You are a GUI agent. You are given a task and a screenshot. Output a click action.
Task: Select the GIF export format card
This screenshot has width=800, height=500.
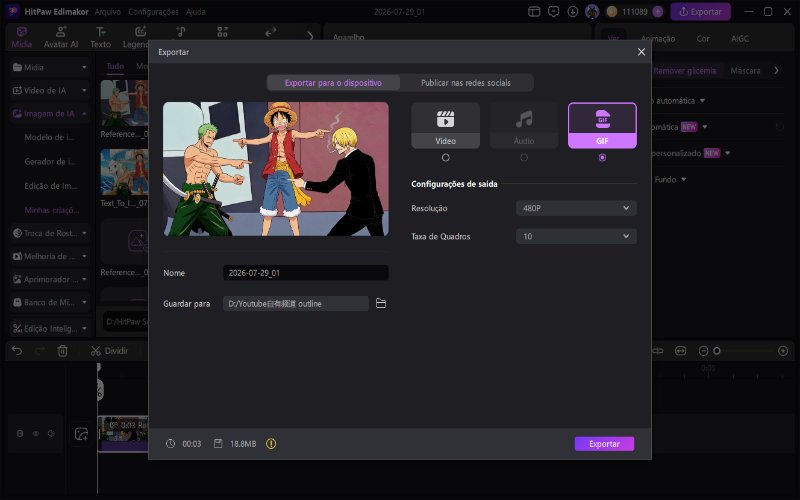[602, 126]
